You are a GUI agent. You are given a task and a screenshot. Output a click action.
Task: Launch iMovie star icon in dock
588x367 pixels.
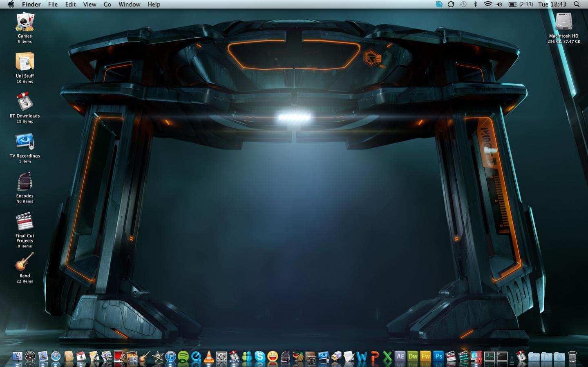tap(157, 356)
